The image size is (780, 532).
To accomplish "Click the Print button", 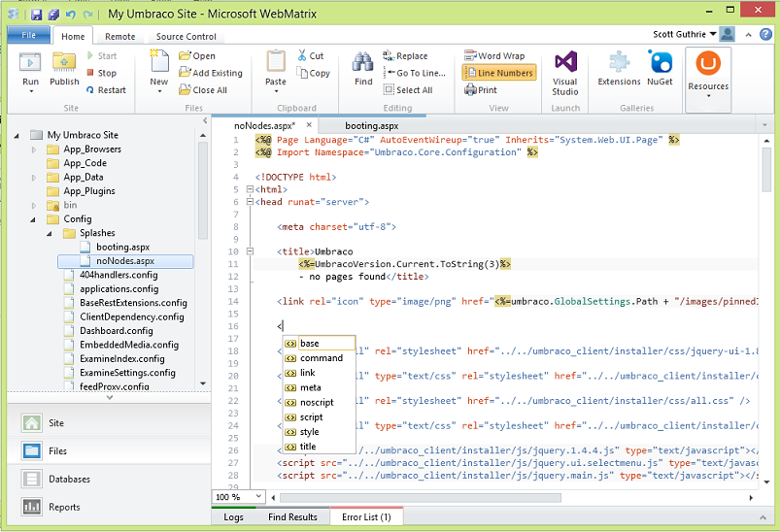I will [481, 90].
